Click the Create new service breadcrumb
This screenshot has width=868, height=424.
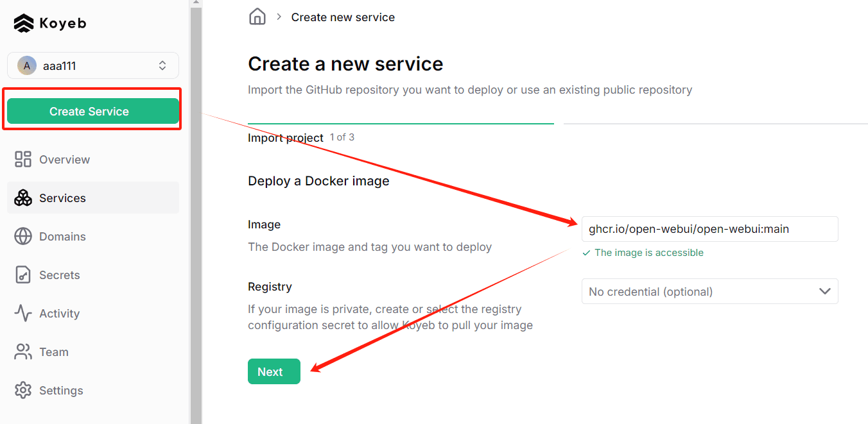[343, 17]
